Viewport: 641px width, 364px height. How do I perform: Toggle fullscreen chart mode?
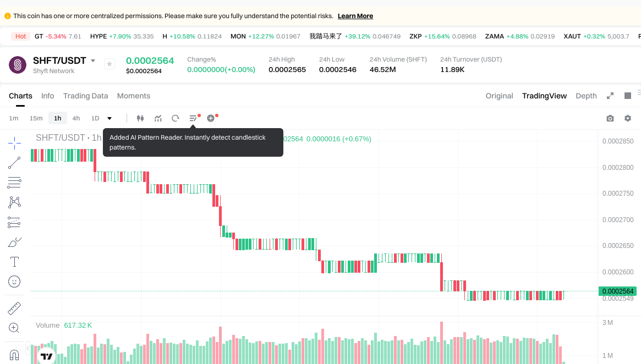click(x=610, y=96)
